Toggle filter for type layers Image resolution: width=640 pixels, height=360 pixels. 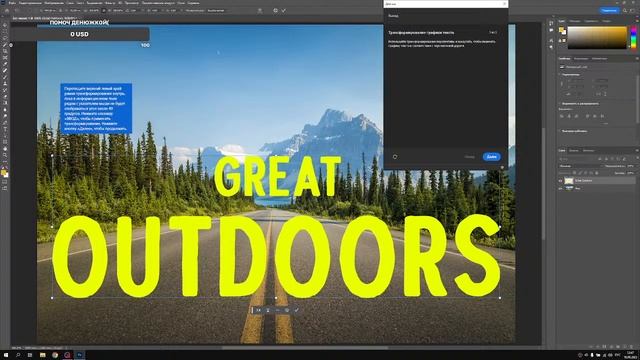(x=612, y=159)
